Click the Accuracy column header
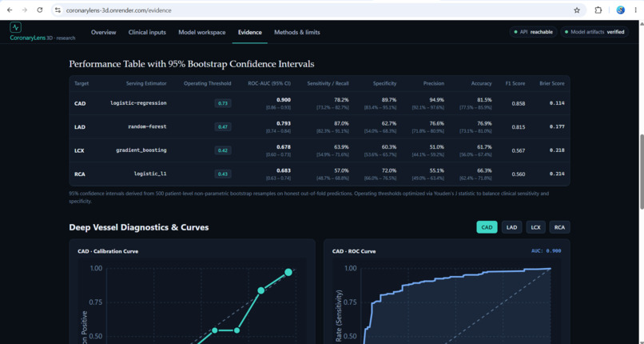Image resolution: width=644 pixels, height=344 pixels. pyautogui.click(x=481, y=83)
